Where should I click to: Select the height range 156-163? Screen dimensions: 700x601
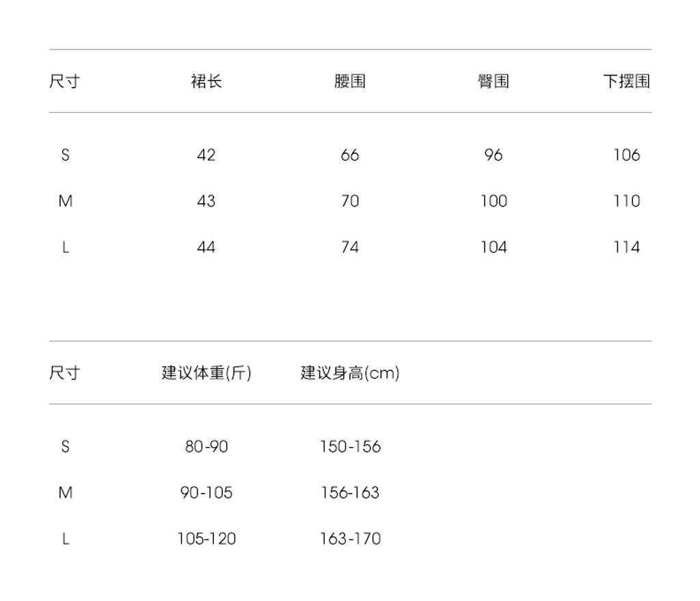point(350,493)
